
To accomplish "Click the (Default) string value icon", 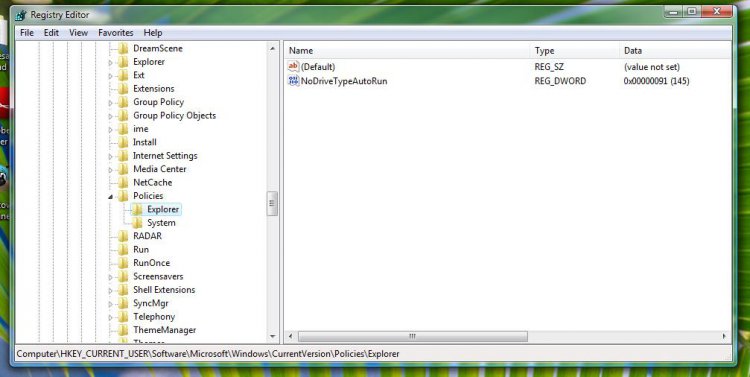I will [x=293, y=67].
